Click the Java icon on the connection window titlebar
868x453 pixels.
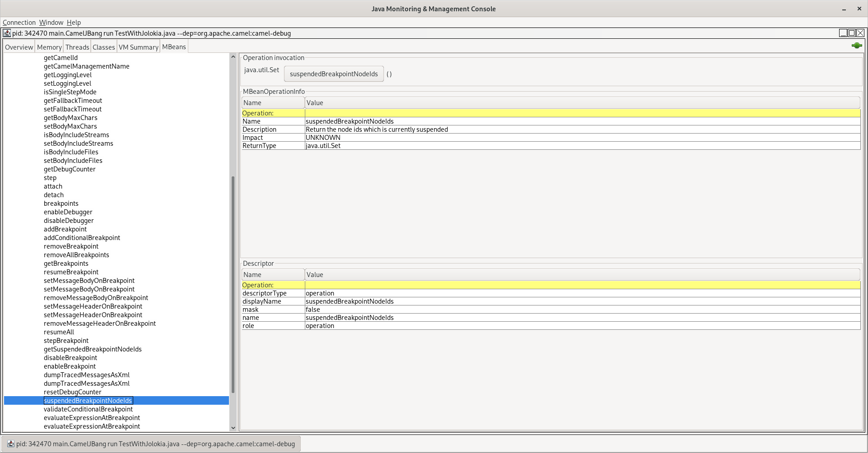tap(7, 32)
